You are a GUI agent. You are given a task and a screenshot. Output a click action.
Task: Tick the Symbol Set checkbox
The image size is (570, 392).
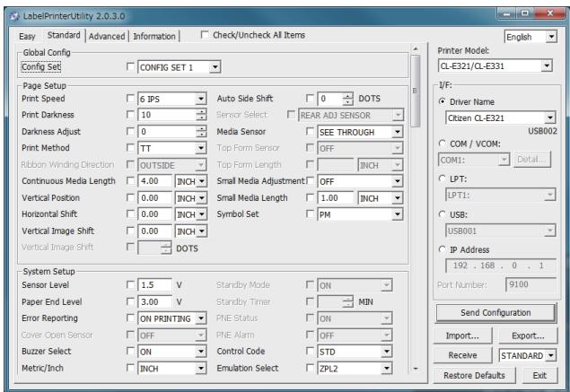coord(310,214)
